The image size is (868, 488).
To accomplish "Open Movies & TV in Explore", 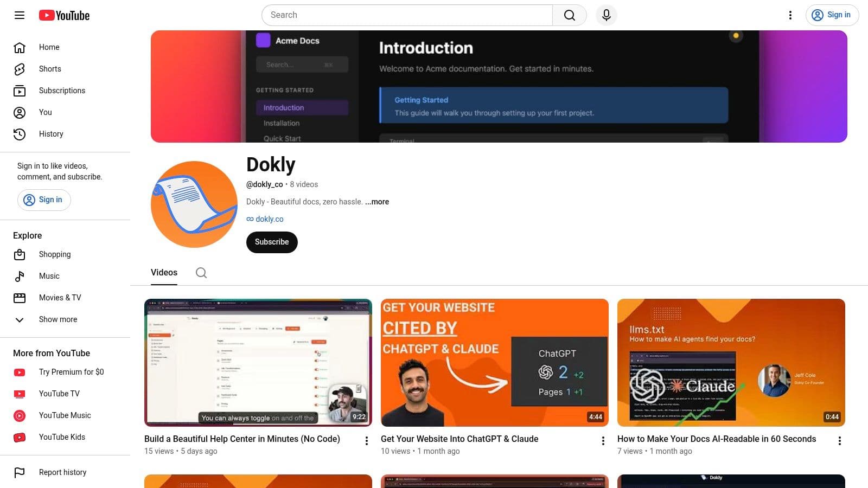I will point(65,298).
